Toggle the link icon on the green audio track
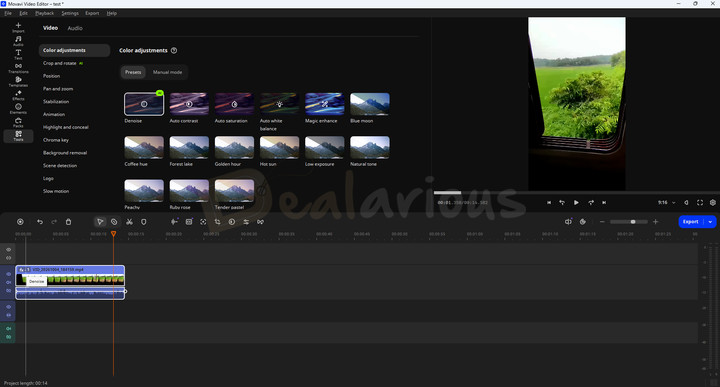Viewport: 720px width, 387px height. coord(8,337)
